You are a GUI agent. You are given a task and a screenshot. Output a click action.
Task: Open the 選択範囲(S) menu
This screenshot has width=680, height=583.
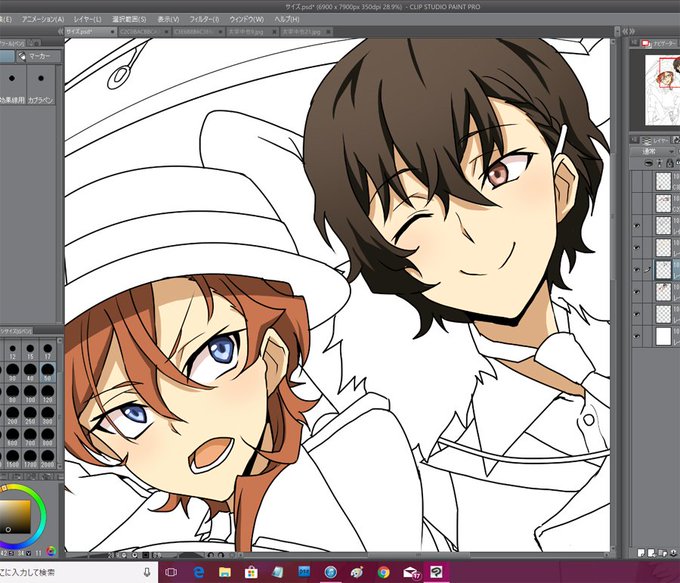coord(129,20)
